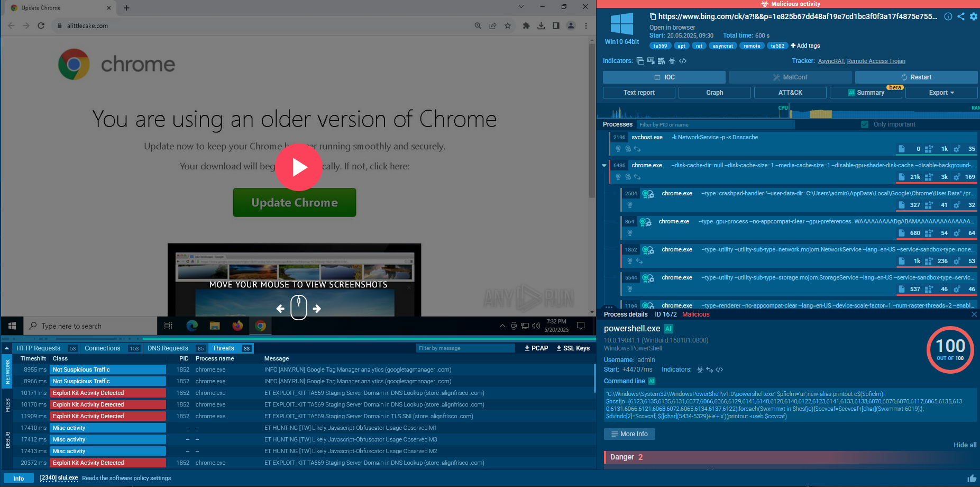Click the CPU usage timeline graph
The width and height of the screenshot is (980, 487).
click(x=693, y=112)
